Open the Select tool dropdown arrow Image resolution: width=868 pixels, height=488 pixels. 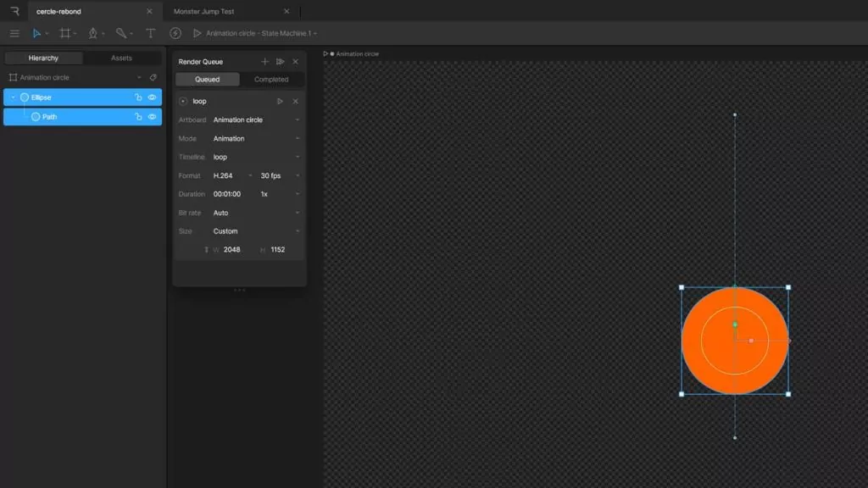47,34
